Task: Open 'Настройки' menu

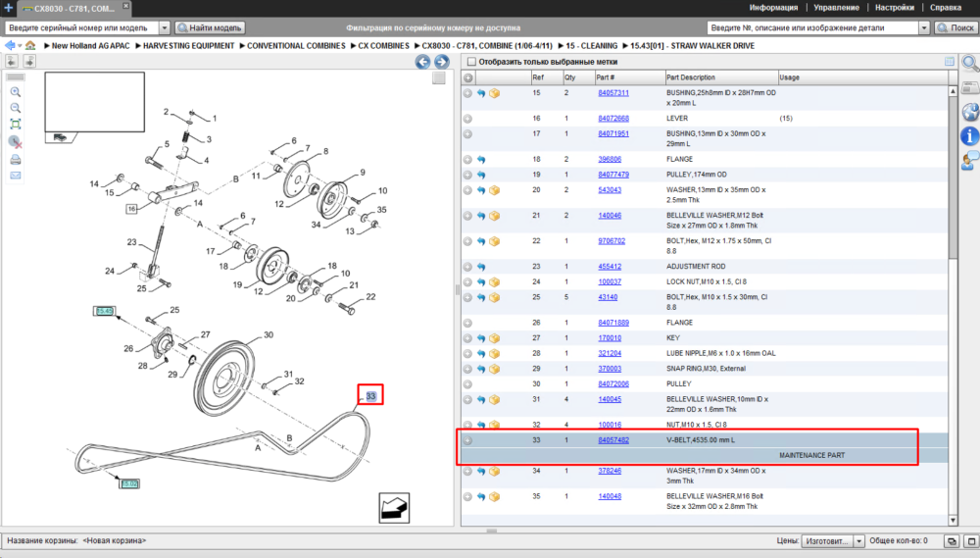Action: 895,8
